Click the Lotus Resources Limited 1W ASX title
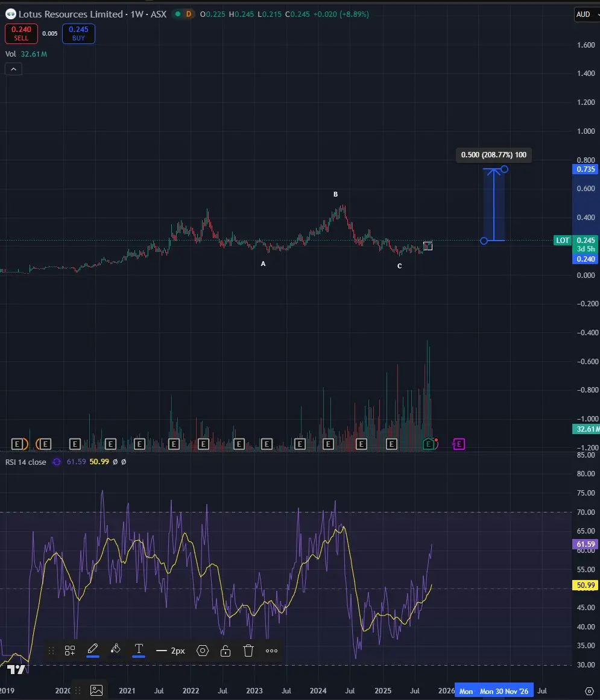Image resolution: width=600 pixels, height=700 pixels. point(92,14)
